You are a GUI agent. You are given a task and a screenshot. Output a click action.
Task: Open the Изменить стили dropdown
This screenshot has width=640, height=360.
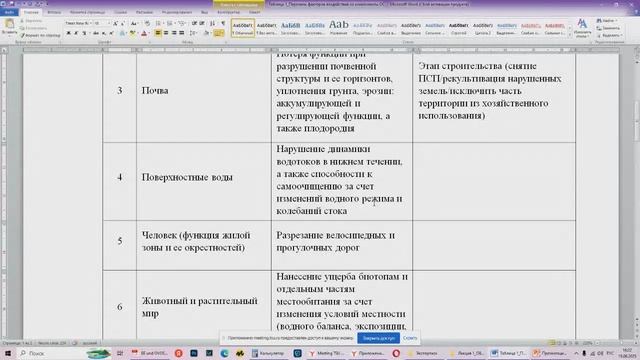click(x=582, y=28)
